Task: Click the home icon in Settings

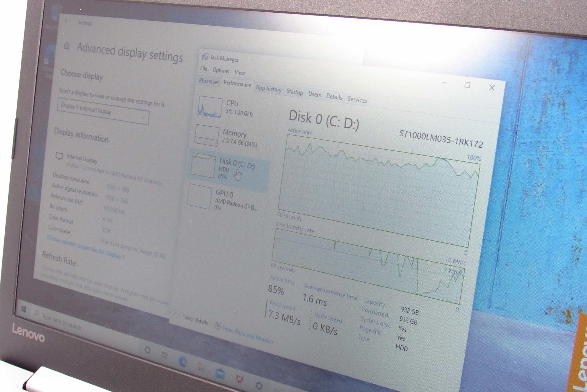Action: (67, 46)
